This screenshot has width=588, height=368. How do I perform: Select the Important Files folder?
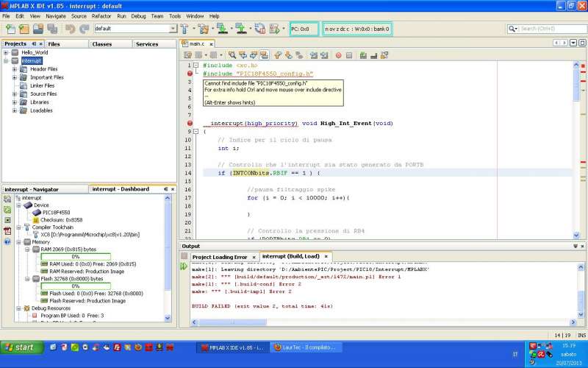point(47,77)
